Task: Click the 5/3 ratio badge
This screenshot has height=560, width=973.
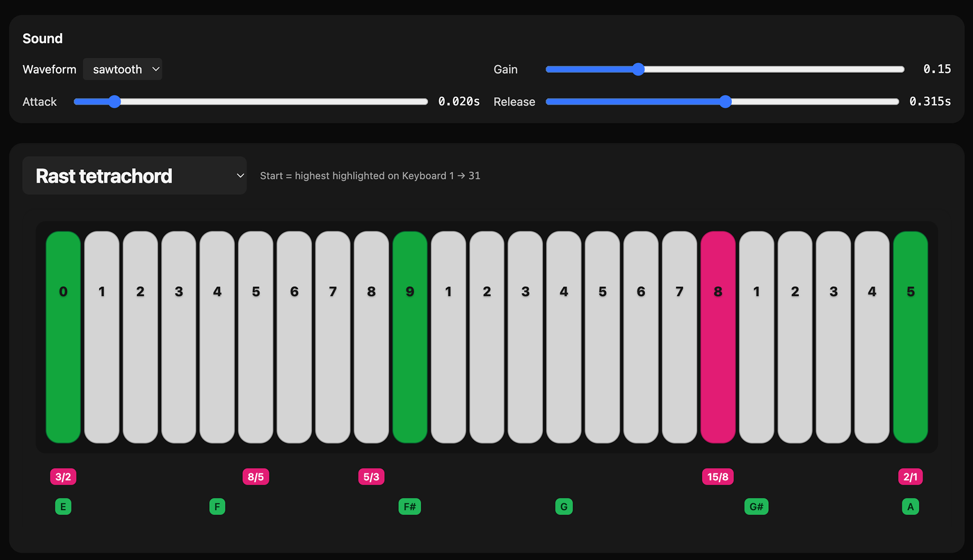Action: [371, 477]
